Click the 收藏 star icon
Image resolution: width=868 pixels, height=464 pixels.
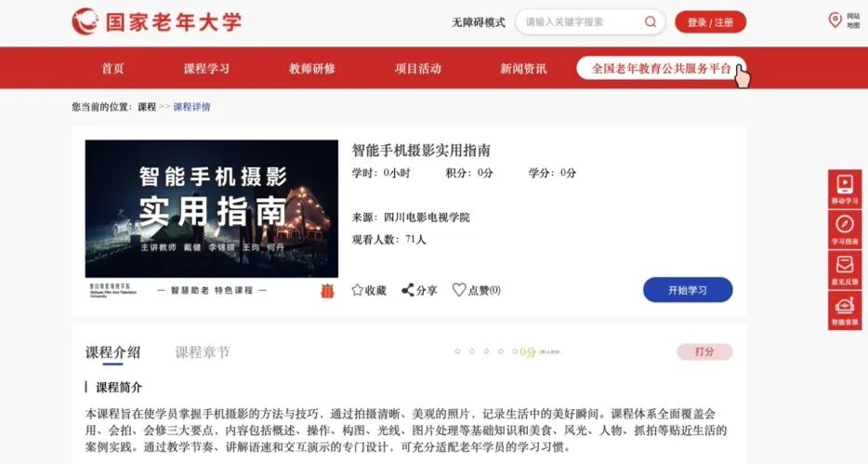358,289
